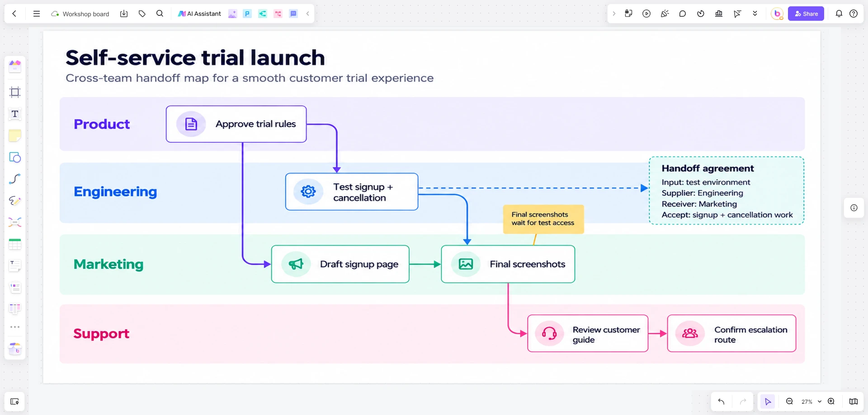Select the Shapes tool

(15, 157)
